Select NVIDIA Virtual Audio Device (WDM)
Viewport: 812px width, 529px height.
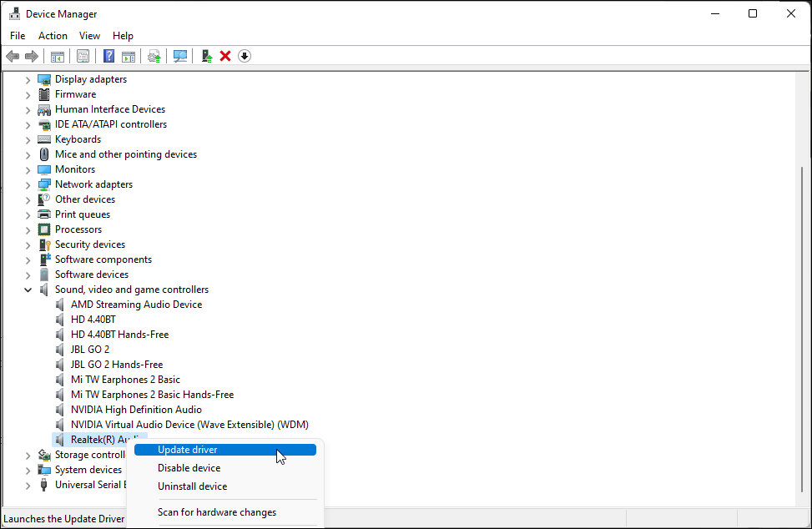tap(189, 425)
